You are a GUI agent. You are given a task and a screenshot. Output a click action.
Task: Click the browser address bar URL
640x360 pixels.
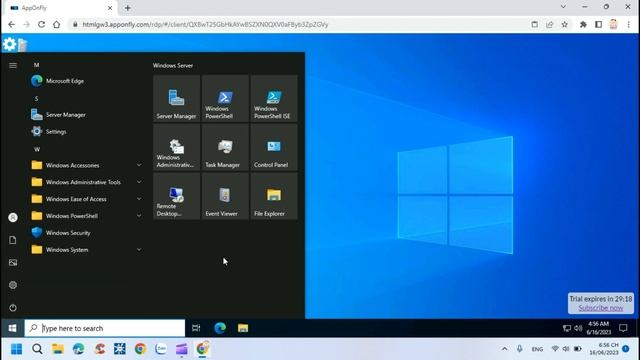[205, 24]
